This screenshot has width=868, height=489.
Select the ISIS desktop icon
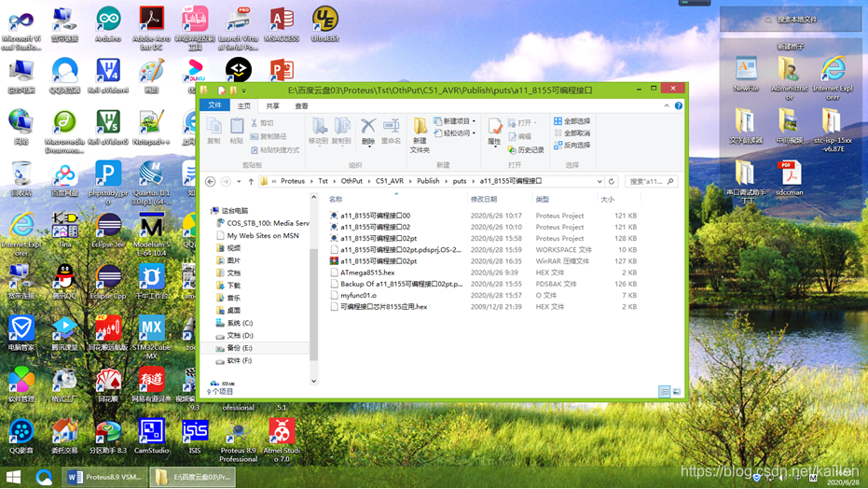195,437
